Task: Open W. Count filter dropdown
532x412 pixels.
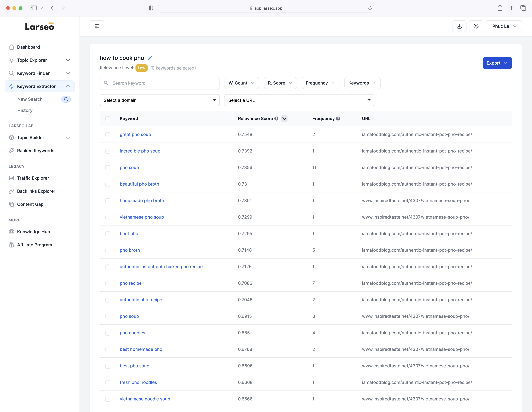Action: coord(241,83)
